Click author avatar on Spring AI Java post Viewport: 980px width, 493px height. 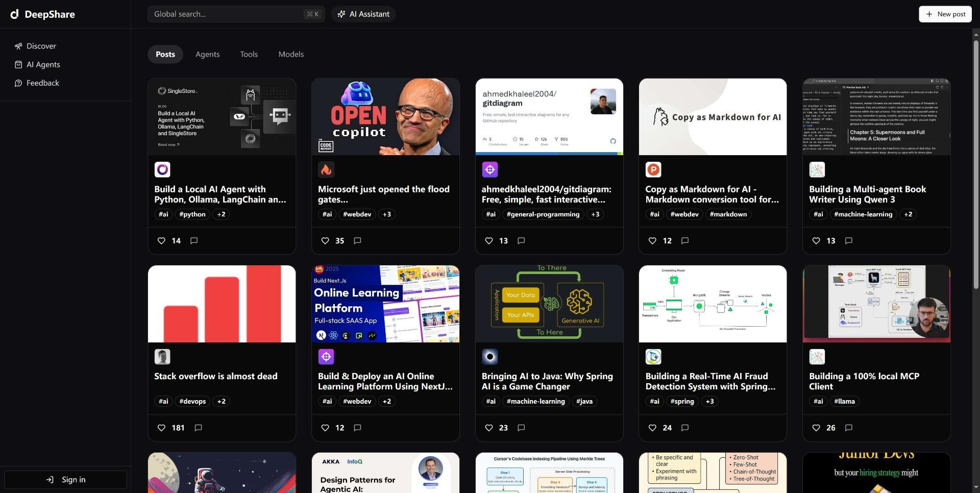[x=490, y=357]
